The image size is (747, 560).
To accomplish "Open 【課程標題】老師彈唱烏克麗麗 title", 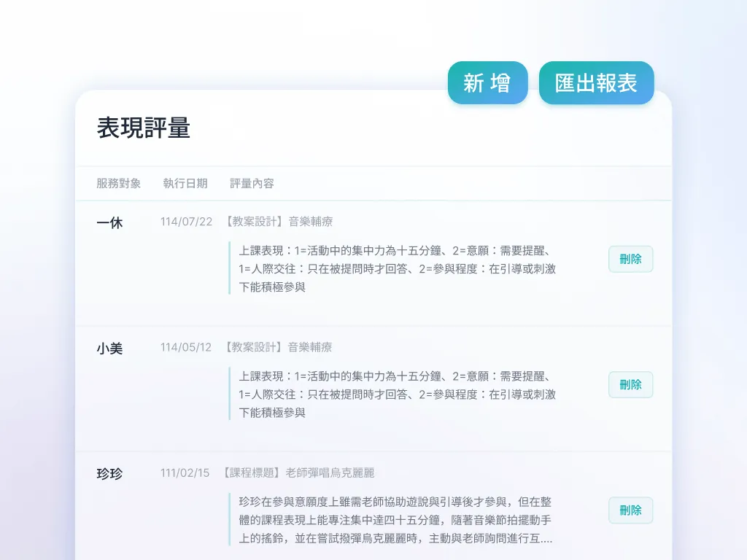I will tap(298, 472).
